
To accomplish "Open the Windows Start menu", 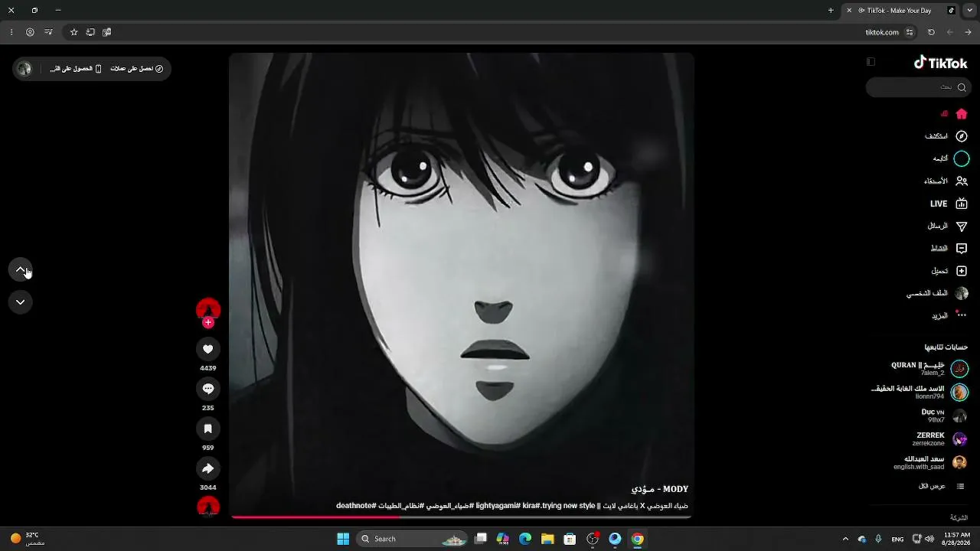I will tap(343, 539).
